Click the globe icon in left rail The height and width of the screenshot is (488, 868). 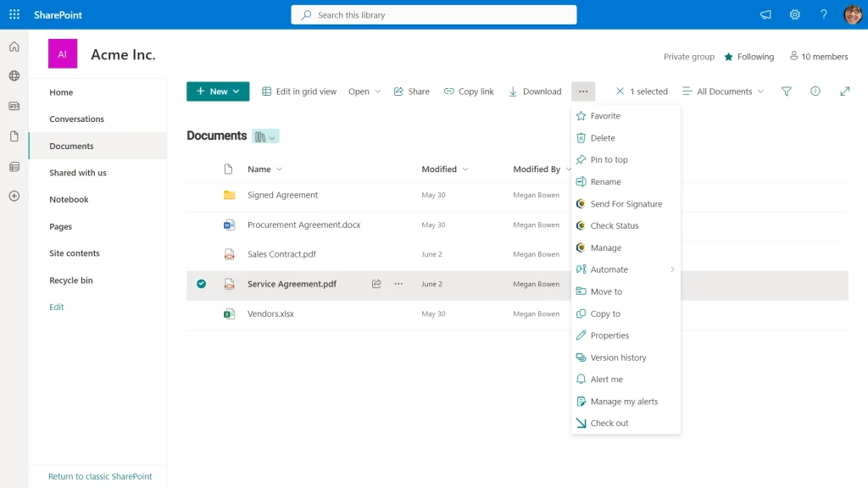(14, 75)
